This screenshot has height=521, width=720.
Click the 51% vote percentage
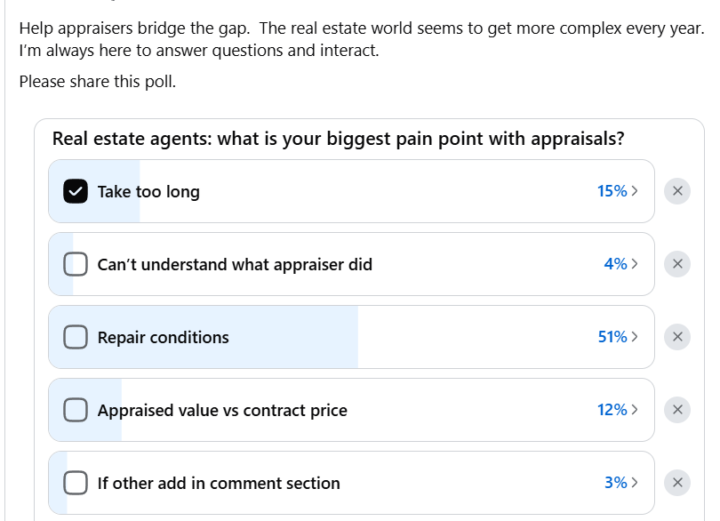tap(612, 337)
